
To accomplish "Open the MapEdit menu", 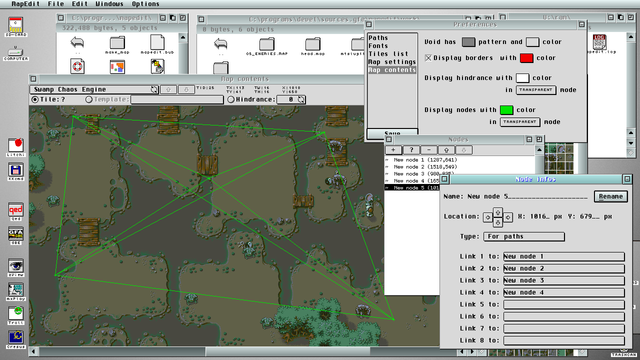I will tap(26, 4).
